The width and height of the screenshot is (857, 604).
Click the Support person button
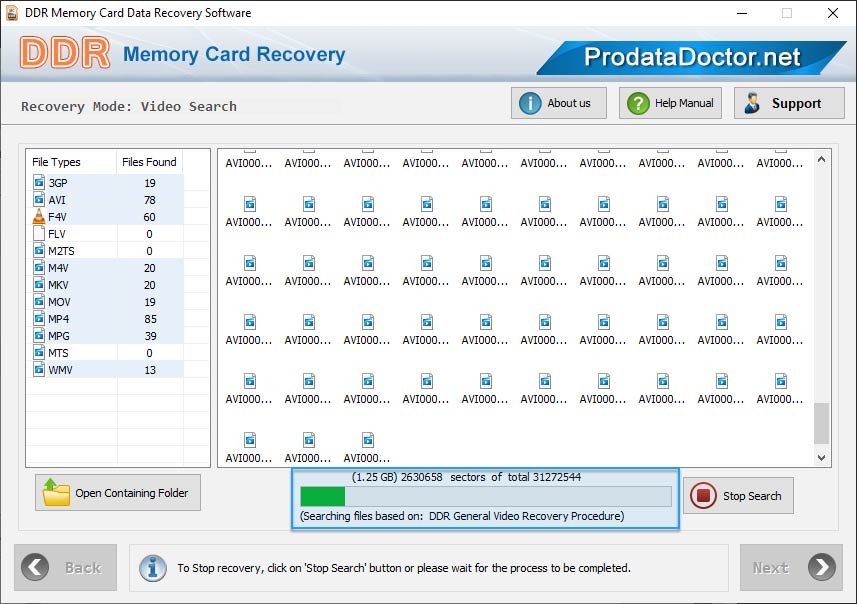[x=789, y=103]
